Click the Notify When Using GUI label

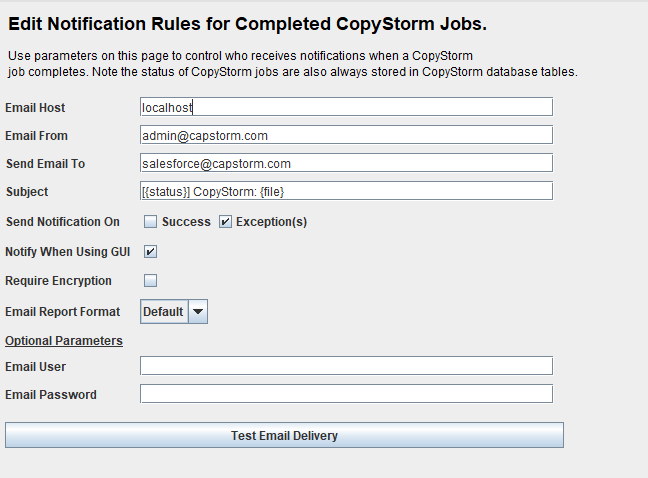tap(68, 252)
